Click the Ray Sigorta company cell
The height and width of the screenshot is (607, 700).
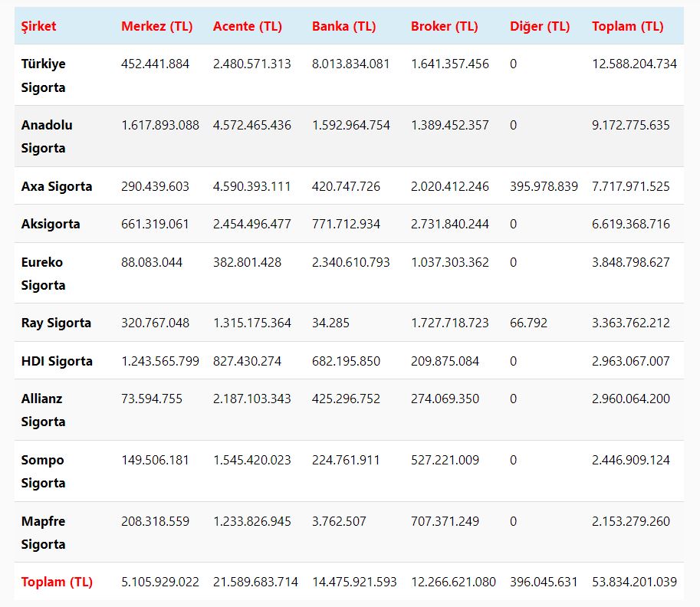[x=56, y=323]
